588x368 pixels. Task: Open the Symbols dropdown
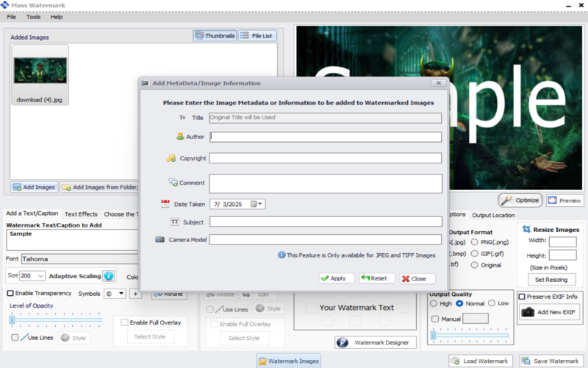121,293
